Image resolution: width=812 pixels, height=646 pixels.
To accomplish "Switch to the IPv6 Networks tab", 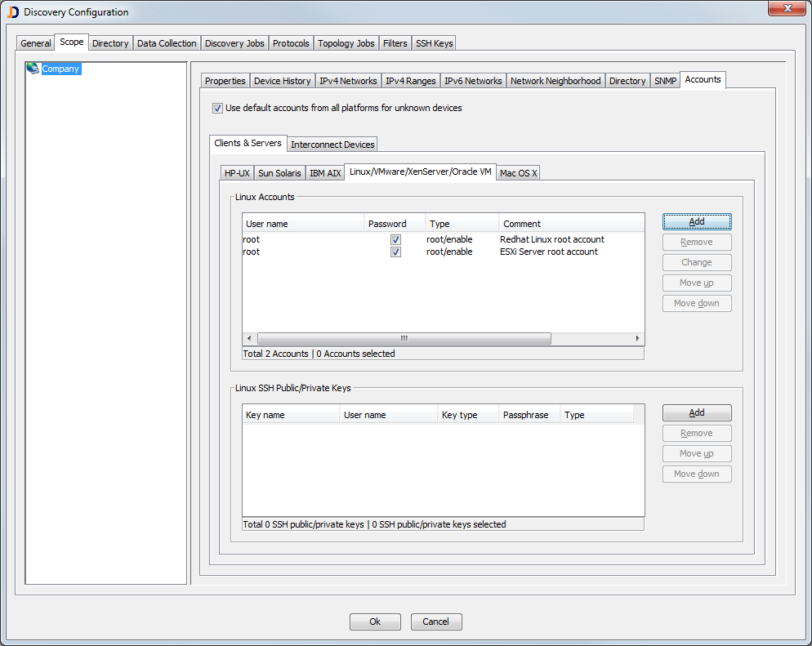I will click(473, 80).
